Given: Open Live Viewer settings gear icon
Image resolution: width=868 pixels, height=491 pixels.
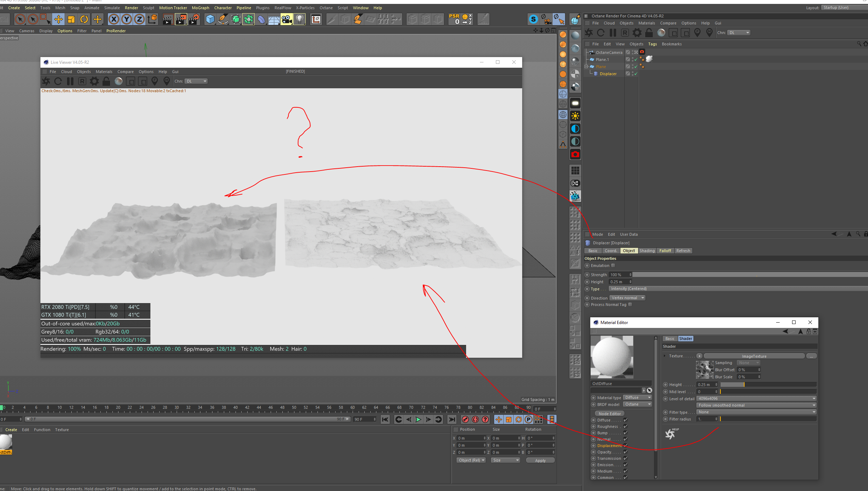Looking at the screenshot, I should [x=94, y=81].
